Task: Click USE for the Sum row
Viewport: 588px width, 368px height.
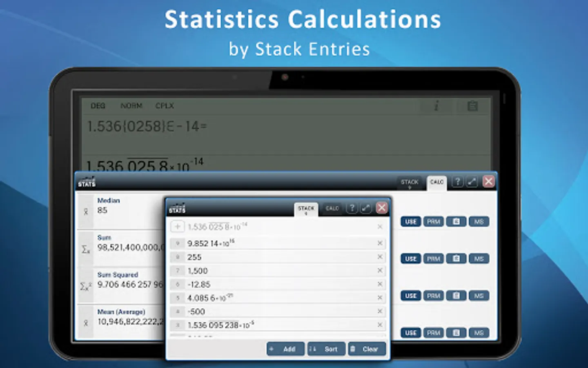Action: tap(411, 258)
